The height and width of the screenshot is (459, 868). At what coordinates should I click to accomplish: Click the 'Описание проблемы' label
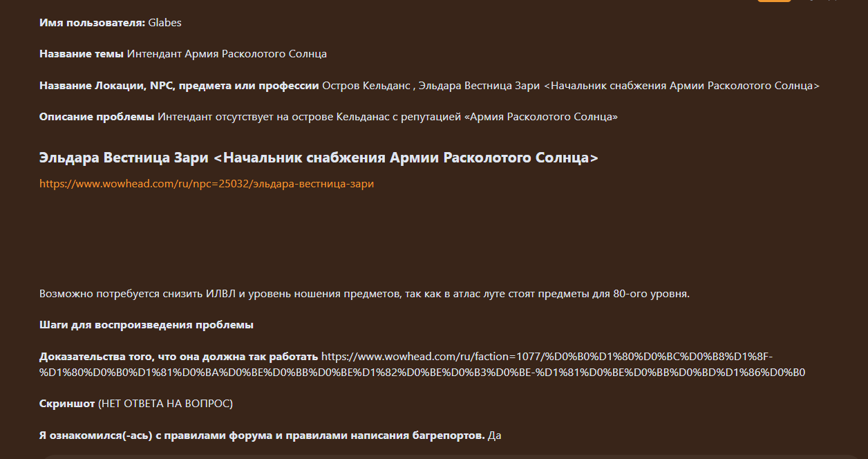click(x=97, y=117)
